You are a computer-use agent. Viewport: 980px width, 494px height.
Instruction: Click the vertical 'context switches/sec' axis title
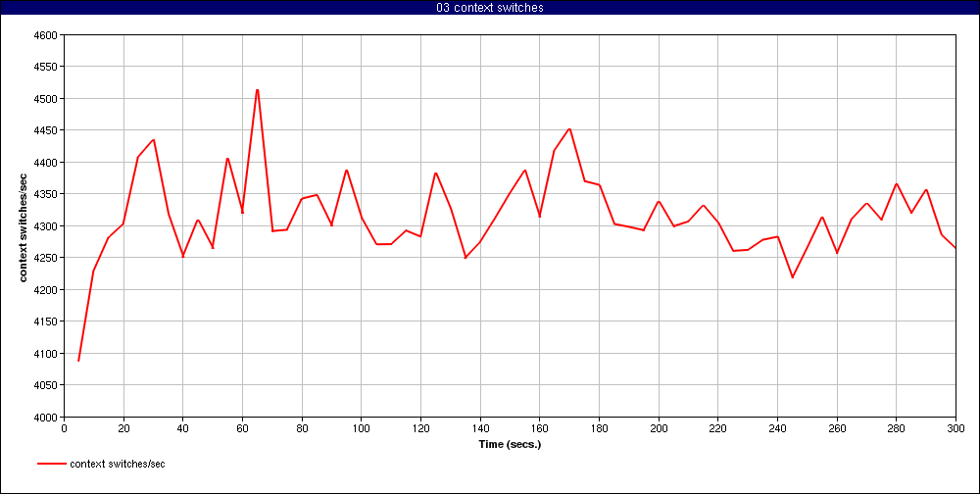[x=24, y=225]
